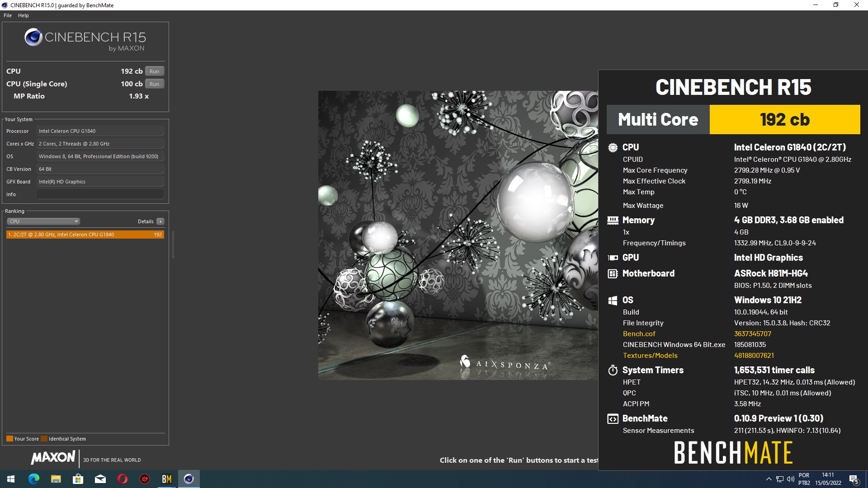Select the Celeron G1840 ranking entry
Screen dimensions: 868x488
tap(85, 235)
